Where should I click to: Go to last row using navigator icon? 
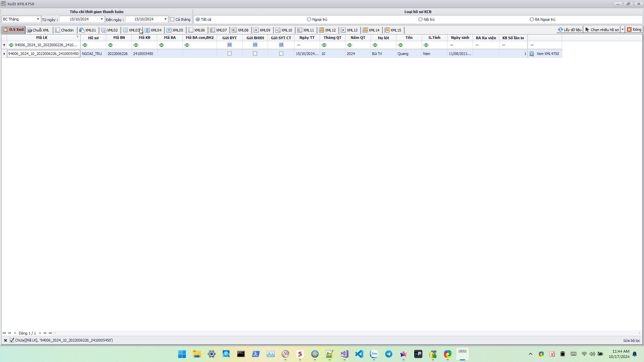coord(50,333)
